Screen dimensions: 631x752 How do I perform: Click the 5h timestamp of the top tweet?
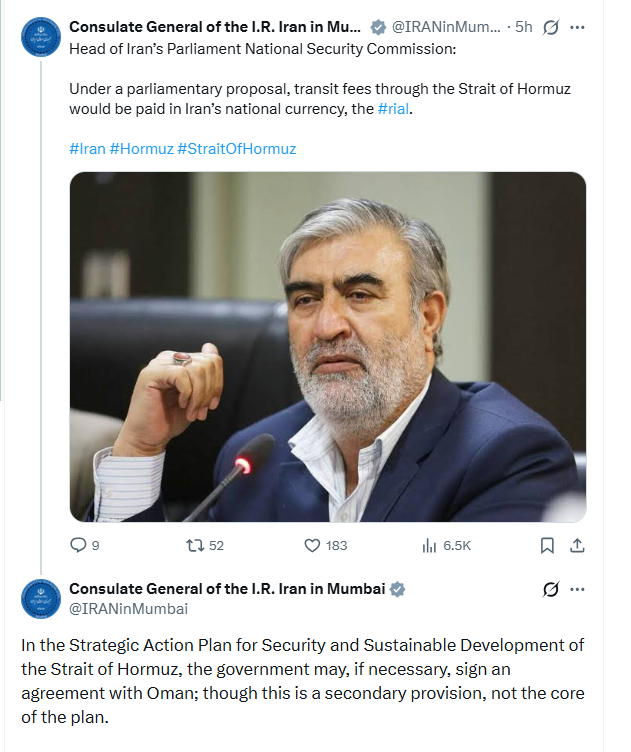pyautogui.click(x=524, y=28)
